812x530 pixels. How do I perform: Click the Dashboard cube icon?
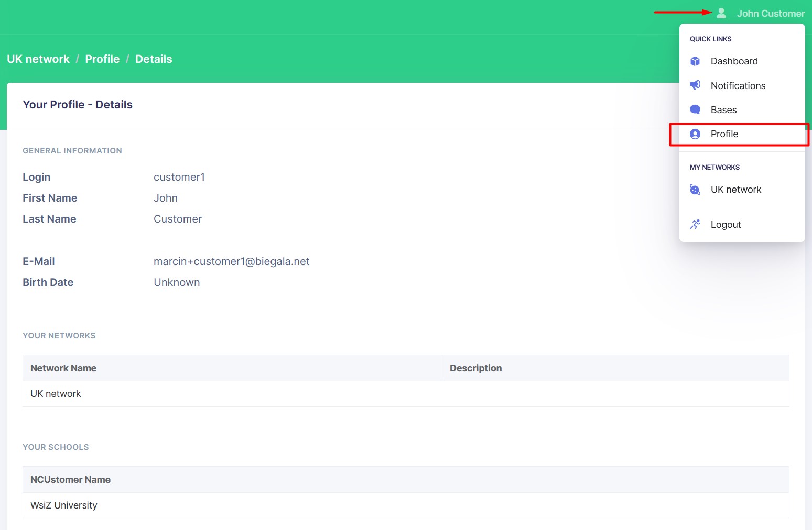pos(695,61)
